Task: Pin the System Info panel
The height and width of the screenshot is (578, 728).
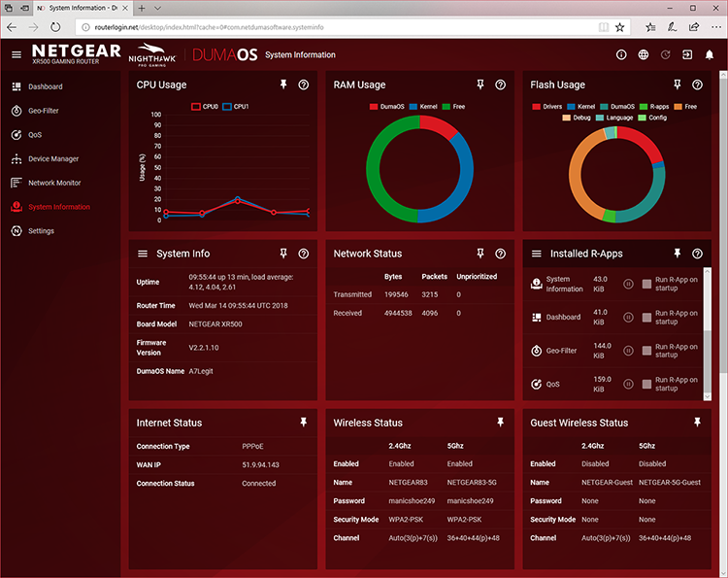Action: [x=283, y=254]
